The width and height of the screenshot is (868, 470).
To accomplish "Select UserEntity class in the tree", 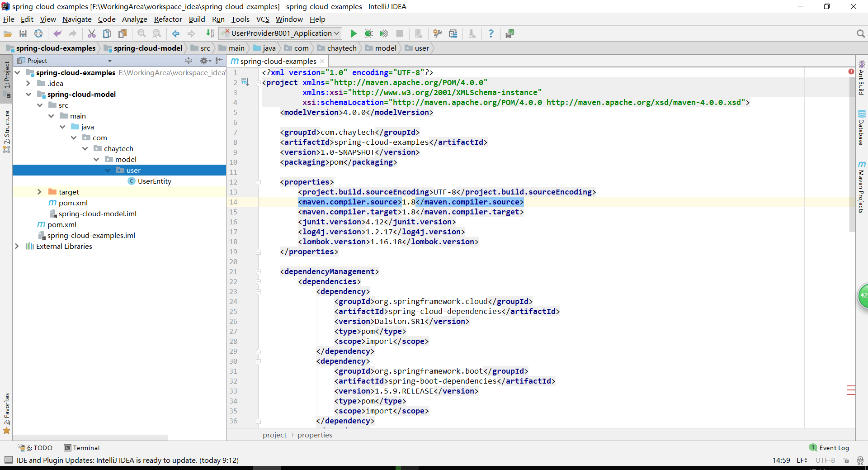I will tap(149, 181).
